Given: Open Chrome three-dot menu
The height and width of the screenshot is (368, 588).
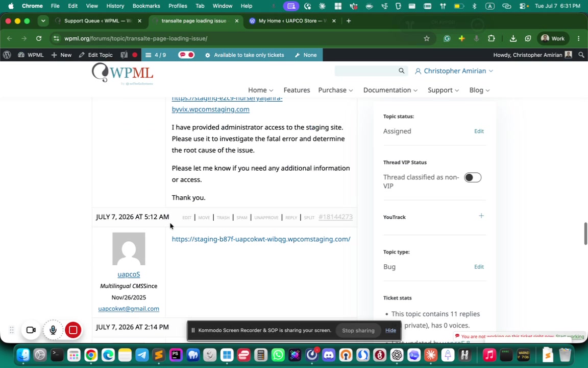Looking at the screenshot, I should pyautogui.click(x=579, y=38).
